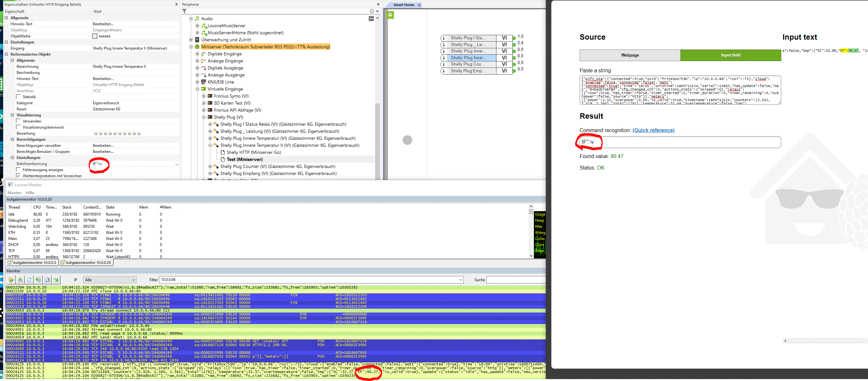This screenshot has height=381, width=868.
Task: Click the Input field source button
Action: [730, 55]
